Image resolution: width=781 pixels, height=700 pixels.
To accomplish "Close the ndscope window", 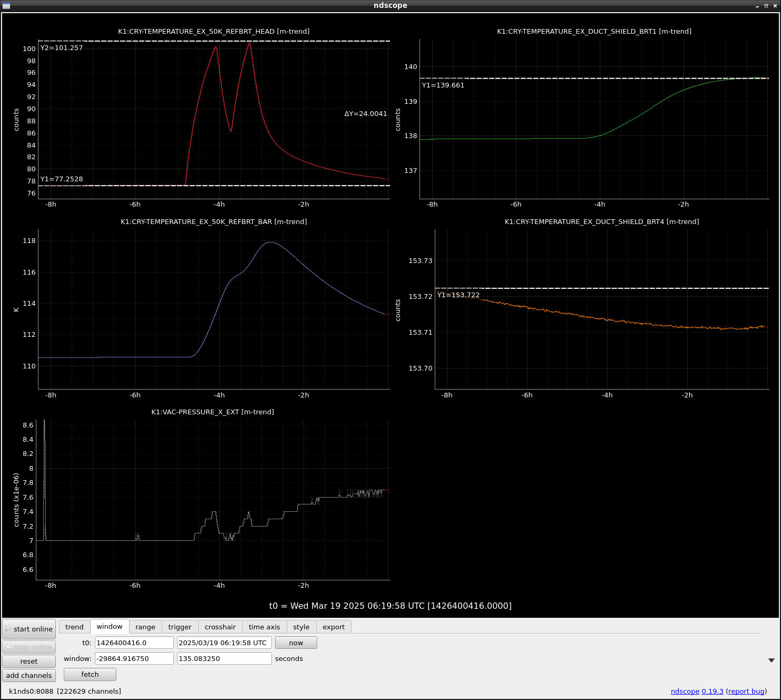I will click(x=775, y=6).
